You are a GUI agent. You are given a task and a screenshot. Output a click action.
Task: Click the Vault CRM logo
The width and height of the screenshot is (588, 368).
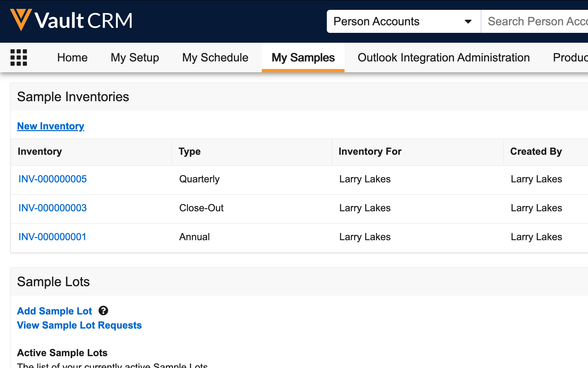71,20
